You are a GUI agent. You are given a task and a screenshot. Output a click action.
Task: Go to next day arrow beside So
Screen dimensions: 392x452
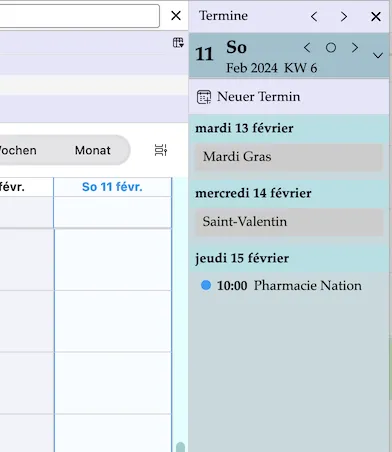tap(355, 48)
